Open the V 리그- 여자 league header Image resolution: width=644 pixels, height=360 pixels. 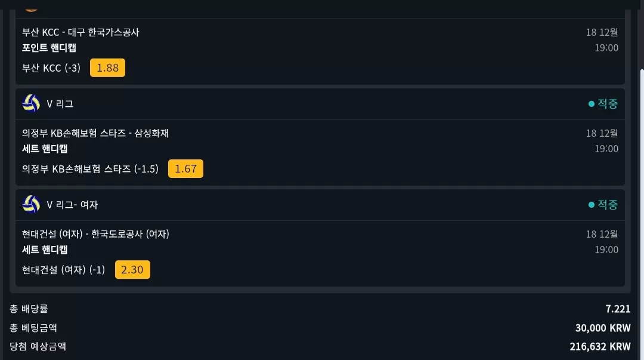320,205
